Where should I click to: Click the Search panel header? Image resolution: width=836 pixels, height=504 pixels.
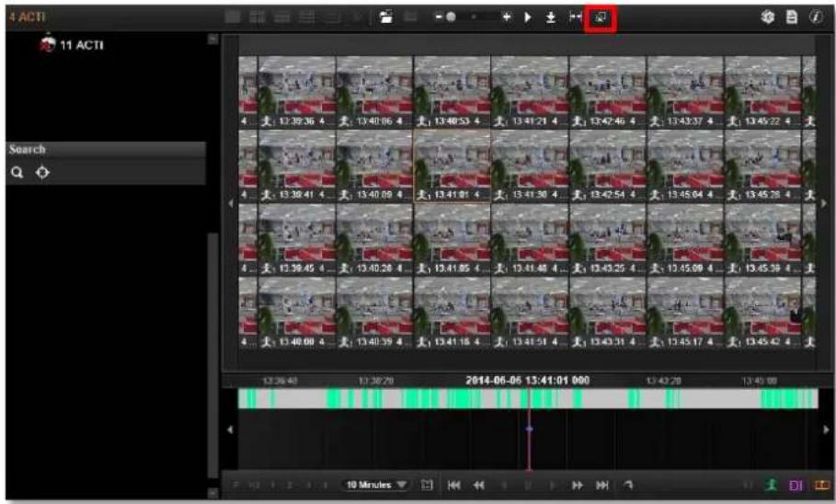[x=106, y=149]
